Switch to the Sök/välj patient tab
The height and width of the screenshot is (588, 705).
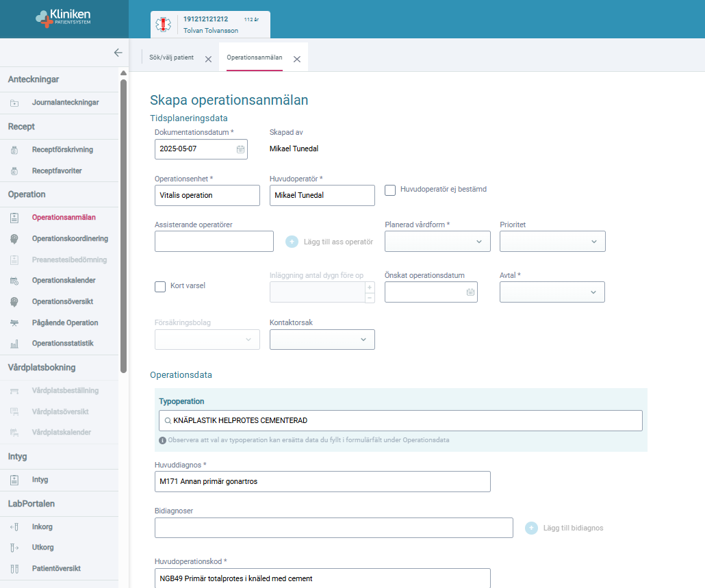coord(172,57)
